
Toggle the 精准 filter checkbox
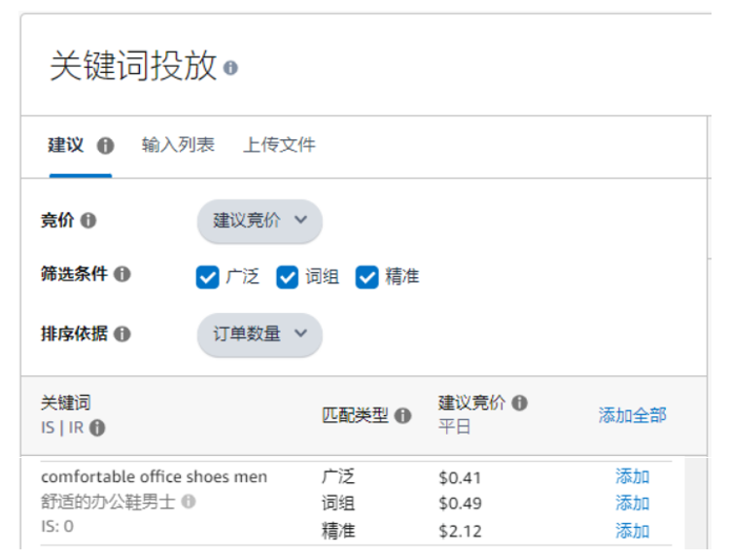pos(366,277)
